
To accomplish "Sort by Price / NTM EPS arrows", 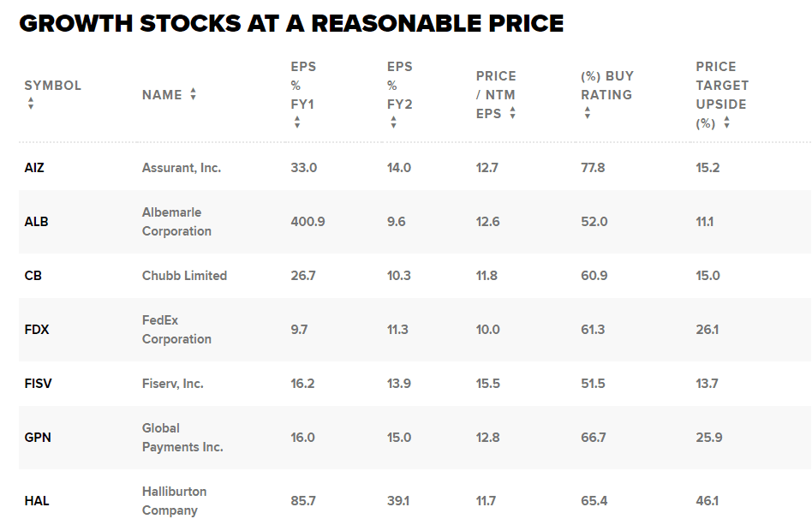I will [x=512, y=113].
